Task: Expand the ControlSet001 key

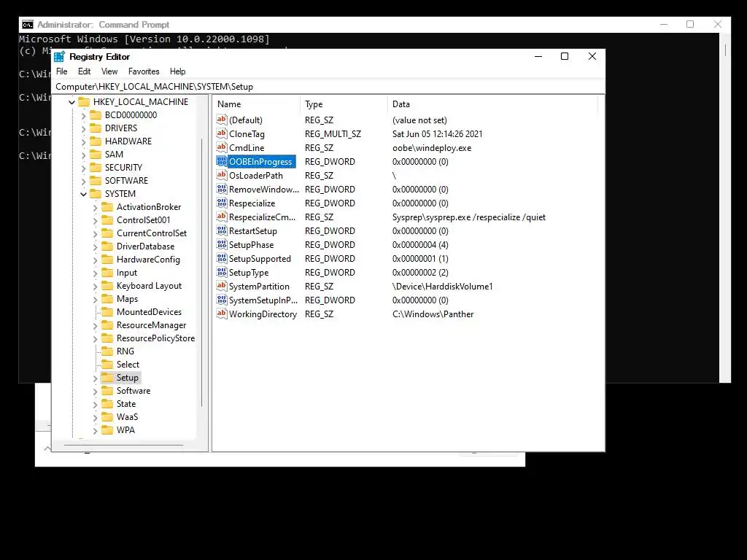Action: pyautogui.click(x=96, y=220)
